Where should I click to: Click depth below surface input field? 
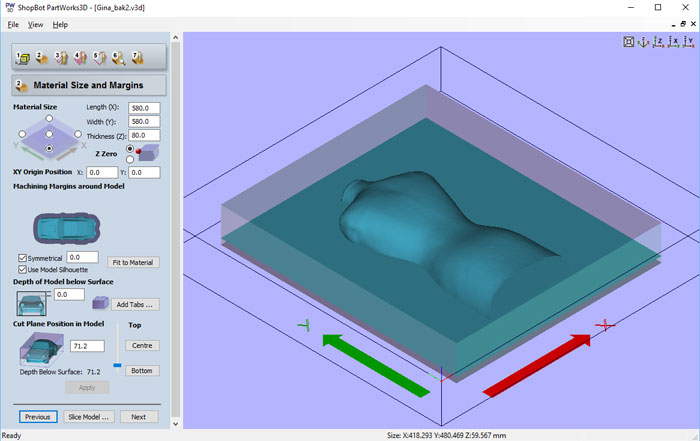pyautogui.click(x=69, y=295)
